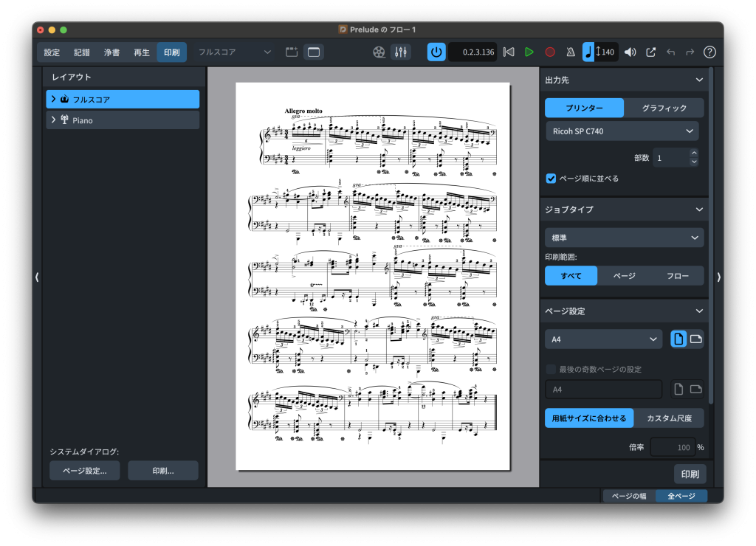Switch to 記譜 mode tab

(x=82, y=52)
